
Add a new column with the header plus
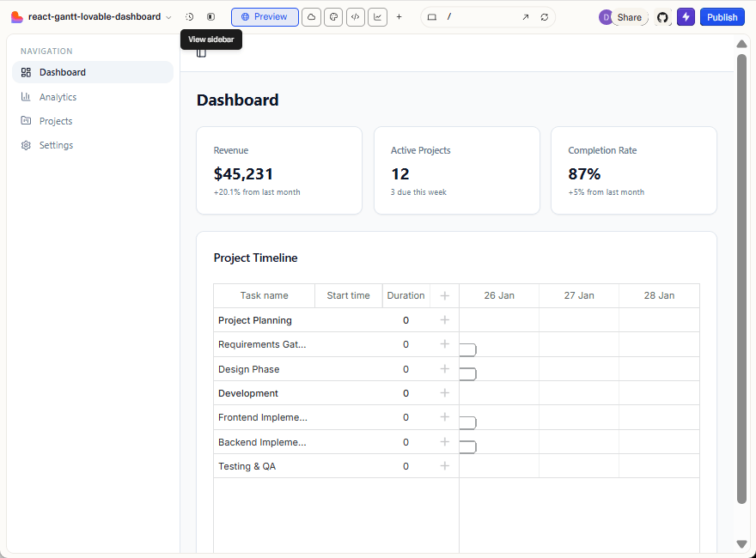(444, 295)
